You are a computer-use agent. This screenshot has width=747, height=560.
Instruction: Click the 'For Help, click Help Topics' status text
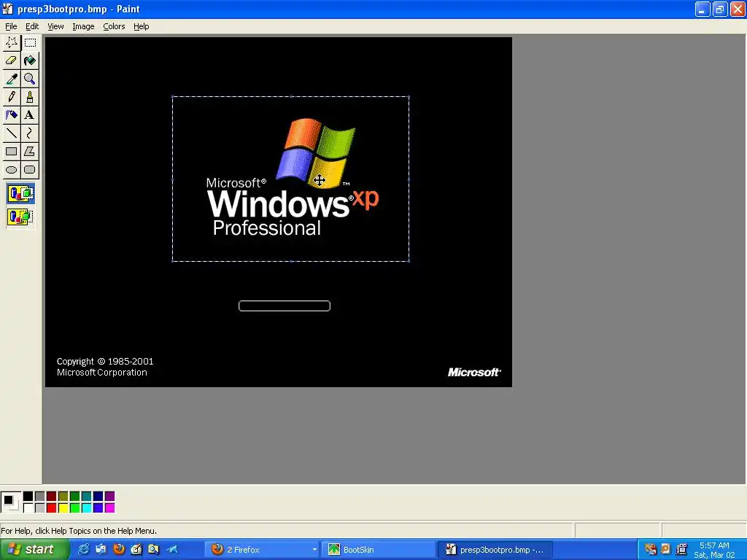(79, 531)
